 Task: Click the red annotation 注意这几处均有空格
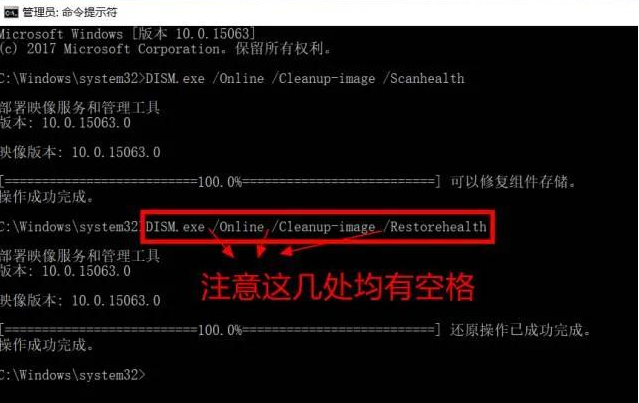coord(338,287)
